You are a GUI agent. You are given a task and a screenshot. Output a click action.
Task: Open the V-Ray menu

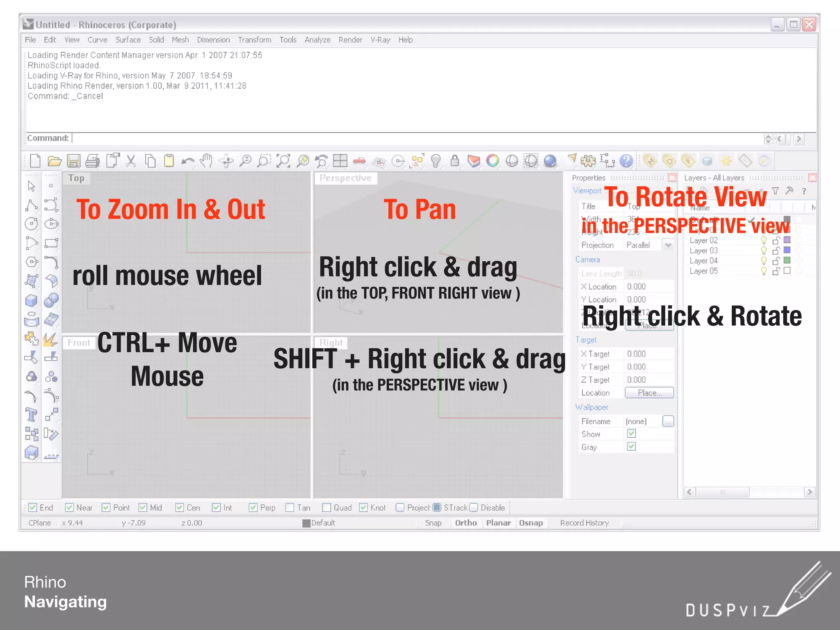pos(380,40)
